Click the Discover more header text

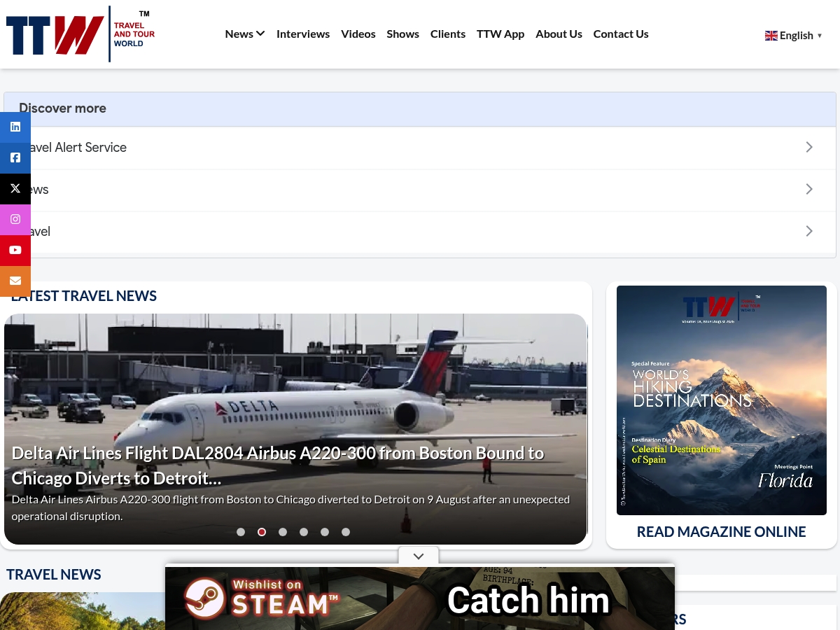tap(63, 108)
